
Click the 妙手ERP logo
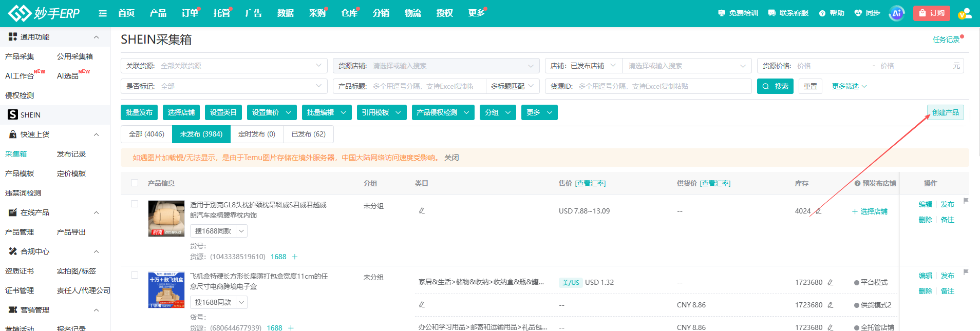(x=44, y=13)
